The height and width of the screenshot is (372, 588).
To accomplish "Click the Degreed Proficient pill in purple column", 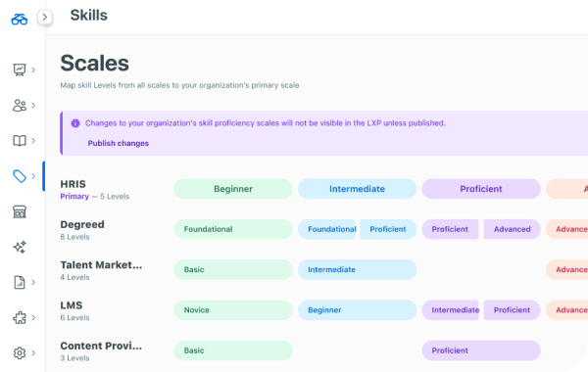I will pyautogui.click(x=450, y=229).
